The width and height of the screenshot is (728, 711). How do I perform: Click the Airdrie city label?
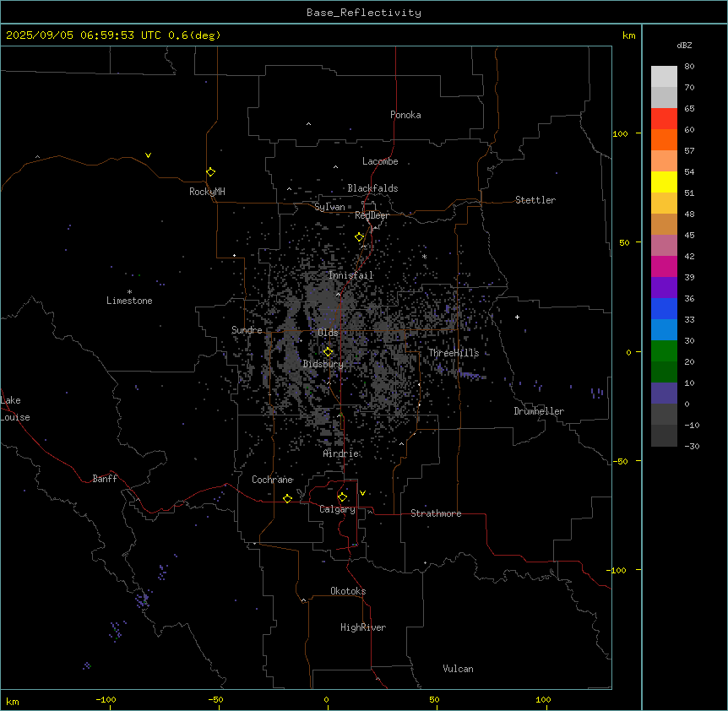click(x=341, y=454)
